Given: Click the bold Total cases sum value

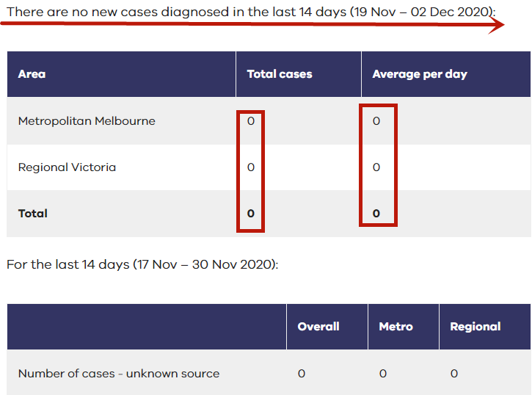Looking at the screenshot, I should (251, 214).
